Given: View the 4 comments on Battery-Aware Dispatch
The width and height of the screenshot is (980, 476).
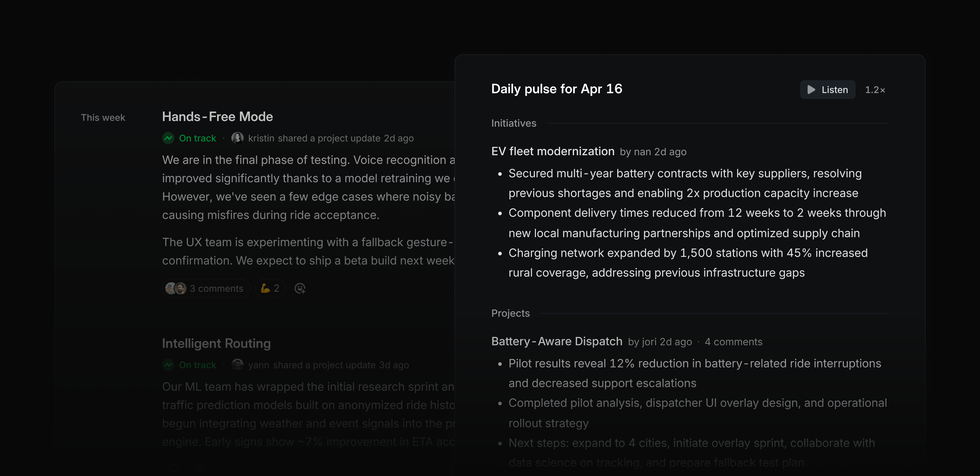Looking at the screenshot, I should pyautogui.click(x=734, y=342).
